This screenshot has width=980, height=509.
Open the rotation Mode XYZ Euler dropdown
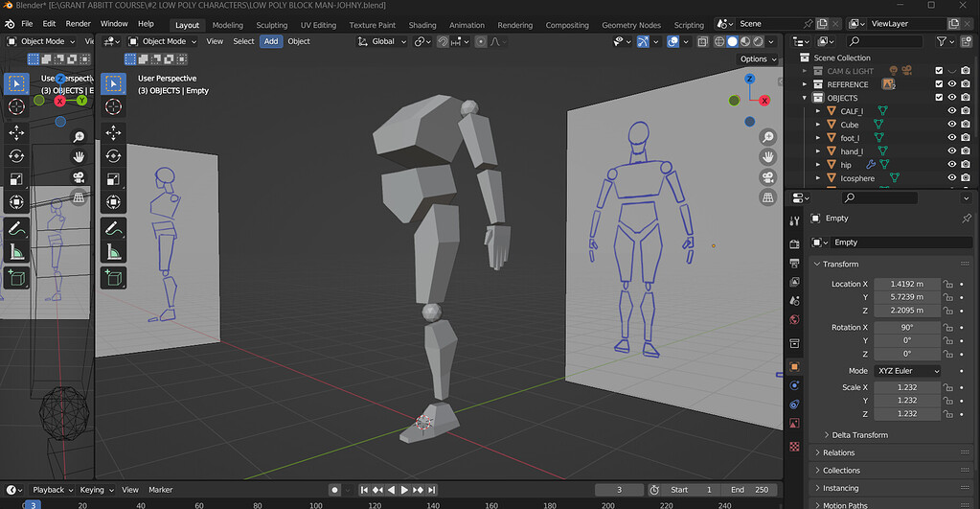[906, 371]
